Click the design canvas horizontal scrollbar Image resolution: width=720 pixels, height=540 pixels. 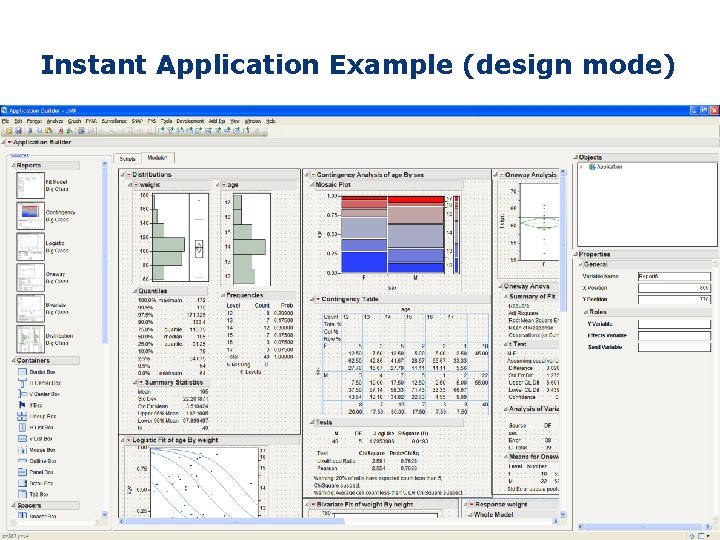[338, 522]
